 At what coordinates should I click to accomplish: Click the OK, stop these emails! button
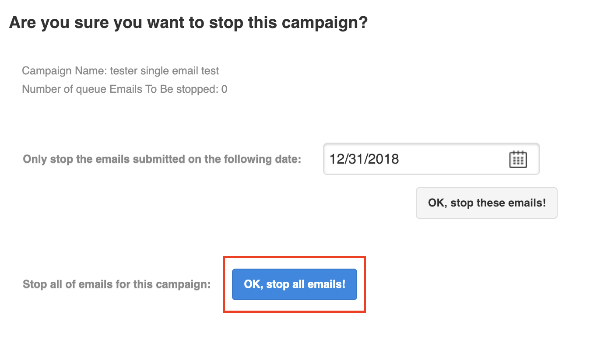coord(487,203)
